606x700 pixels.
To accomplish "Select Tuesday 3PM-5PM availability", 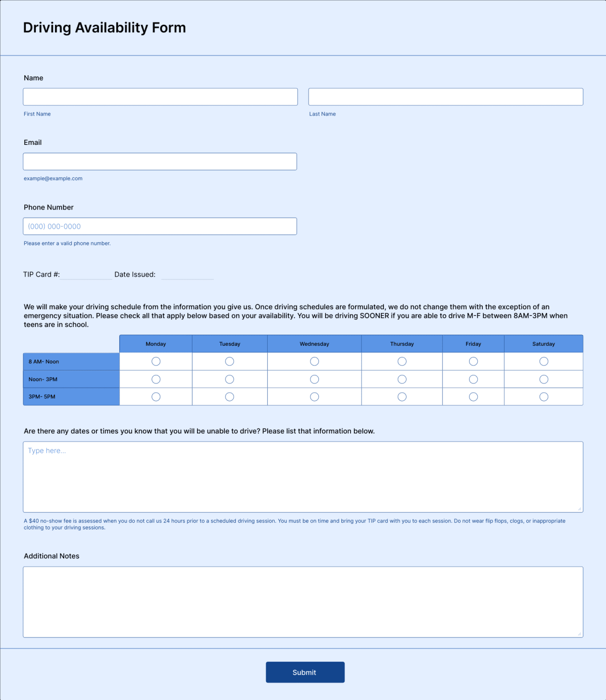I will coord(229,397).
